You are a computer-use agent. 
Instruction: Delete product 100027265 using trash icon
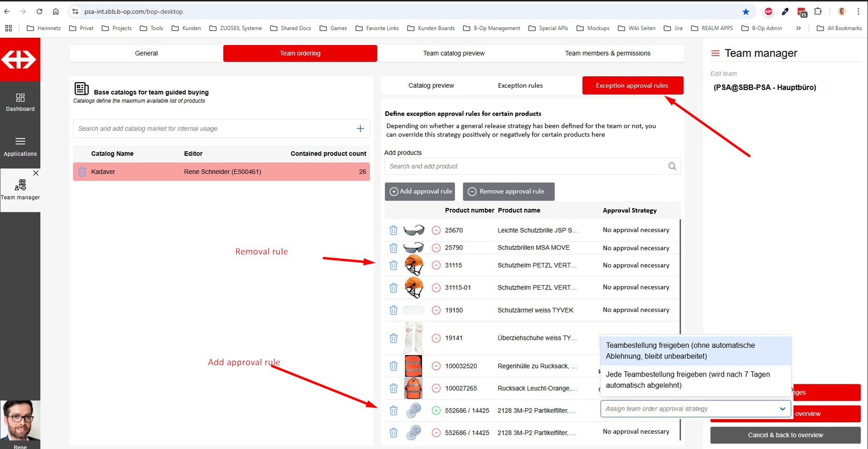(393, 388)
